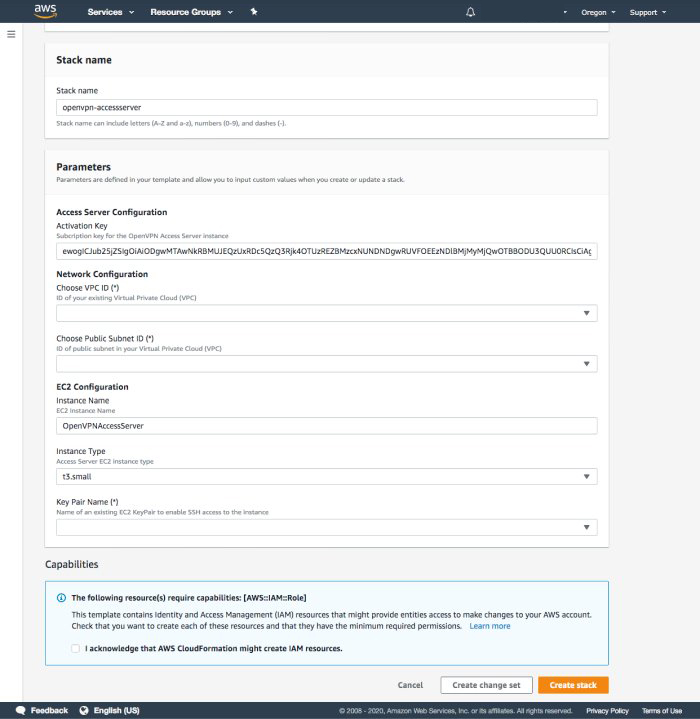This screenshot has width=700, height=719.
Task: Change language via English (US)
Action: [x=116, y=710]
